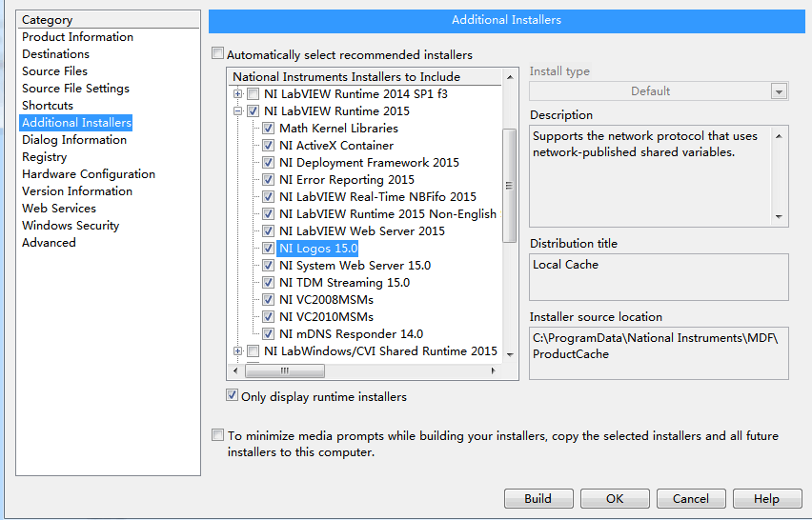
Task: Open the Web Services category
Action: pyautogui.click(x=59, y=208)
